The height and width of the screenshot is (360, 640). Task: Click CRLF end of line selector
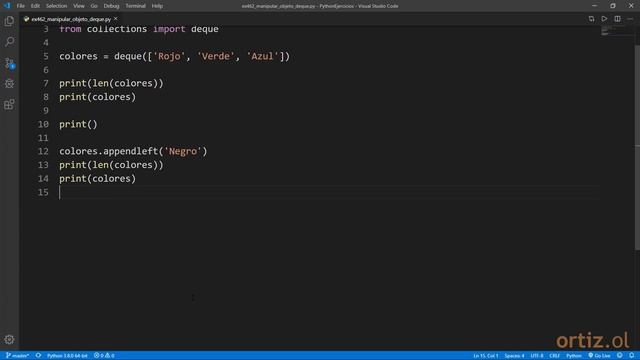point(554,356)
